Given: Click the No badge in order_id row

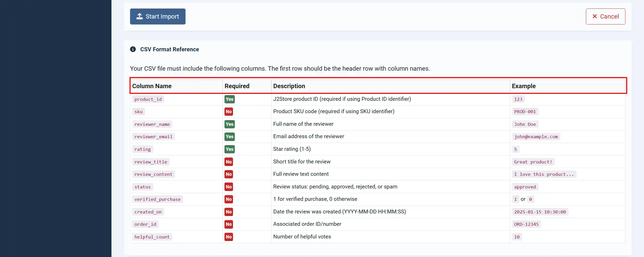Looking at the screenshot, I should (229, 224).
